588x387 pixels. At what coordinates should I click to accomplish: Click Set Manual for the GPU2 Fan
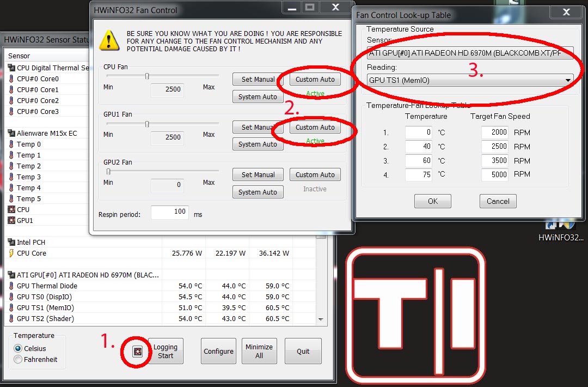pos(258,174)
